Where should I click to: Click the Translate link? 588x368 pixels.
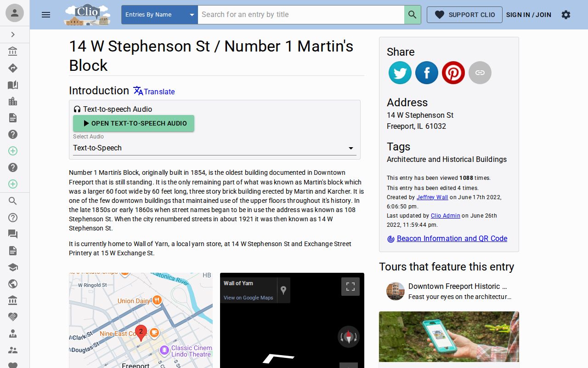(154, 92)
